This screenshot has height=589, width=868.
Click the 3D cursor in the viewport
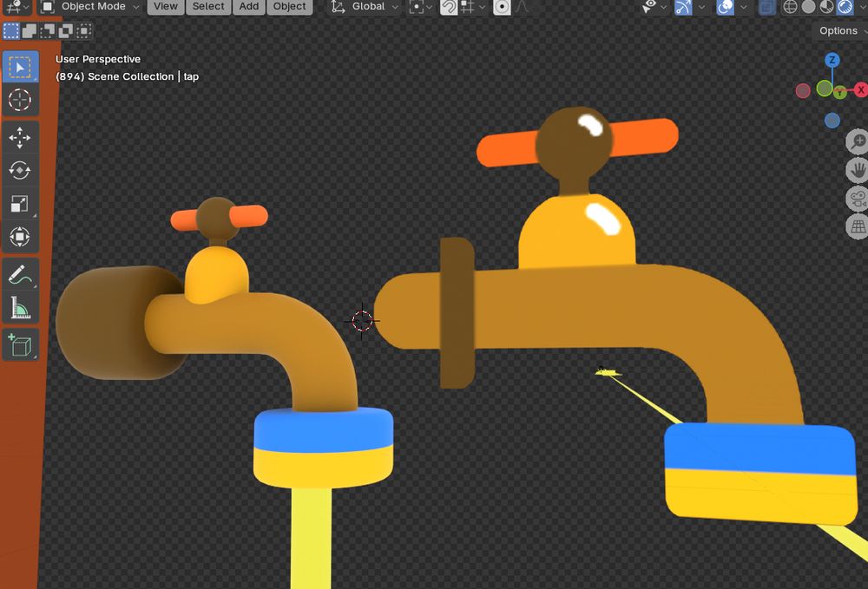[362, 321]
